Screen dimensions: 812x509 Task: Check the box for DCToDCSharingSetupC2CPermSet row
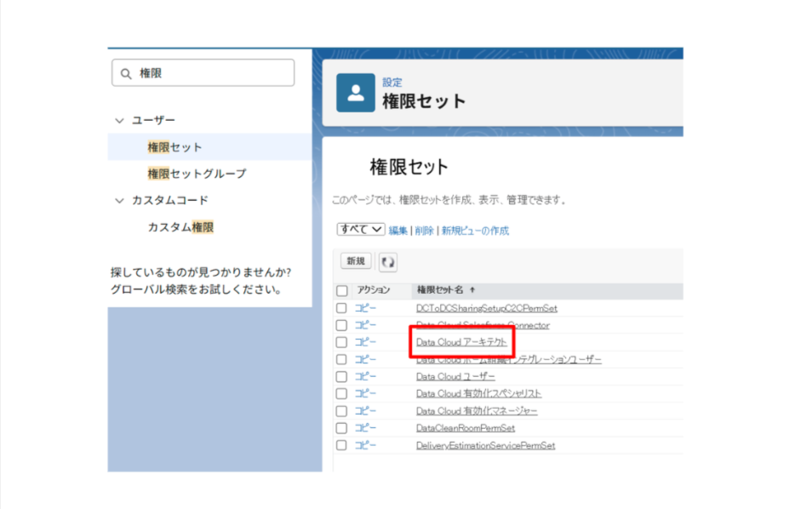[341, 308]
